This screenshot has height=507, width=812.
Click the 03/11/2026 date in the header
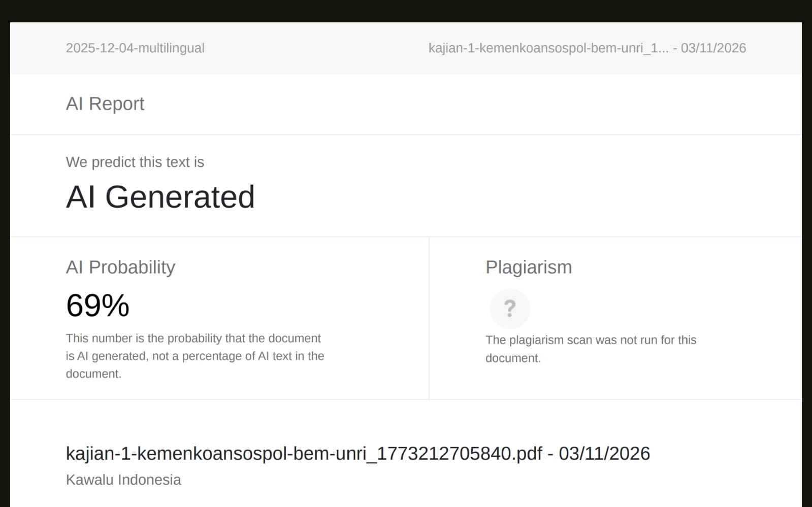pos(713,48)
